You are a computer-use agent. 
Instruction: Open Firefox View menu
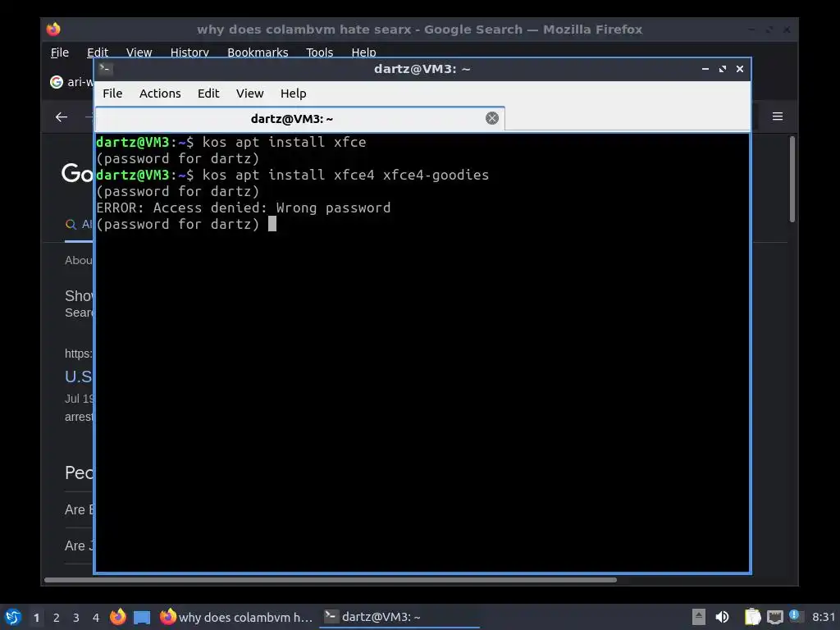click(139, 52)
